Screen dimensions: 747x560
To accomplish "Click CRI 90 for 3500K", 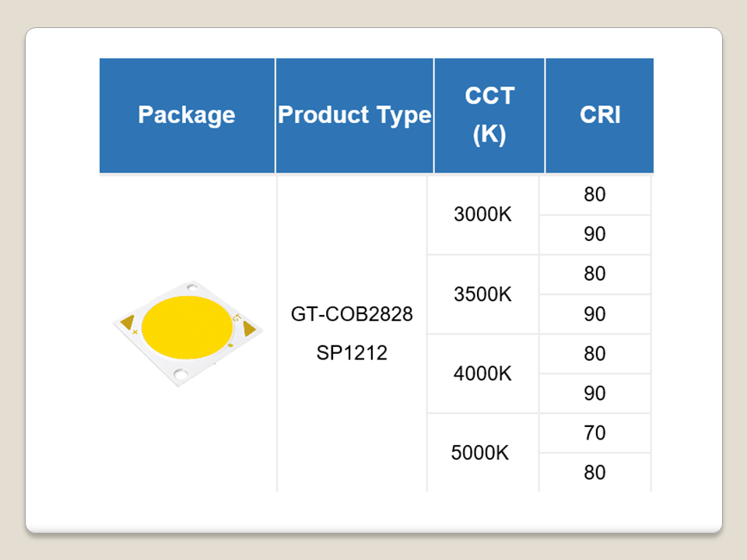I will click(x=594, y=314).
